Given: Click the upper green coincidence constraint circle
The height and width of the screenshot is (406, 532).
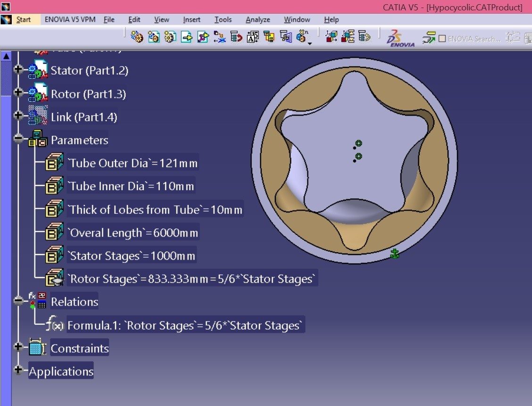Looking at the screenshot, I should point(358,144).
